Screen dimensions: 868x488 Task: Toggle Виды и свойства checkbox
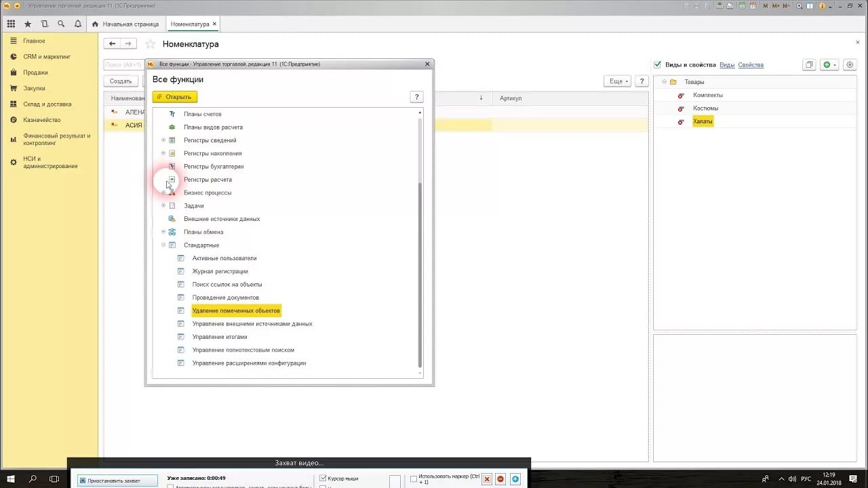[x=657, y=65]
